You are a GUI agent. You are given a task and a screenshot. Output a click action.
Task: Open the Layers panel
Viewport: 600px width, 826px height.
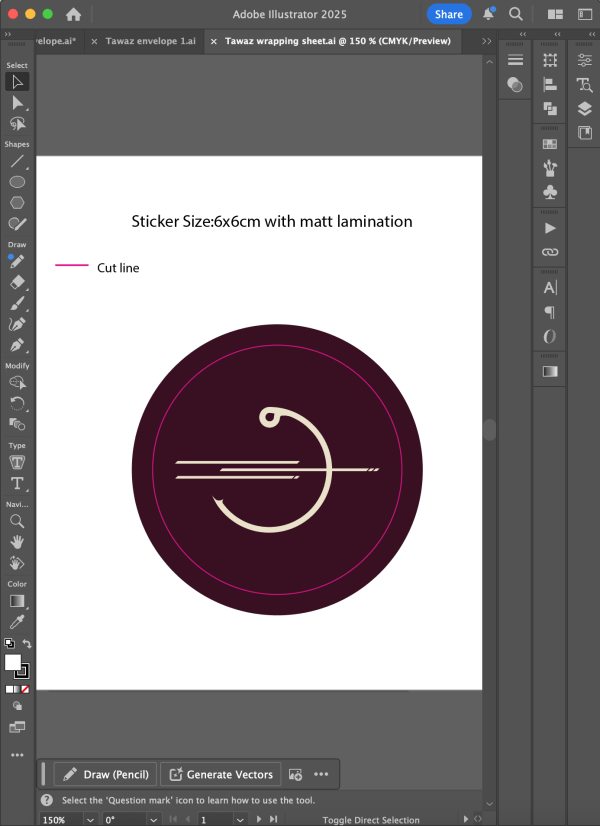[585, 109]
